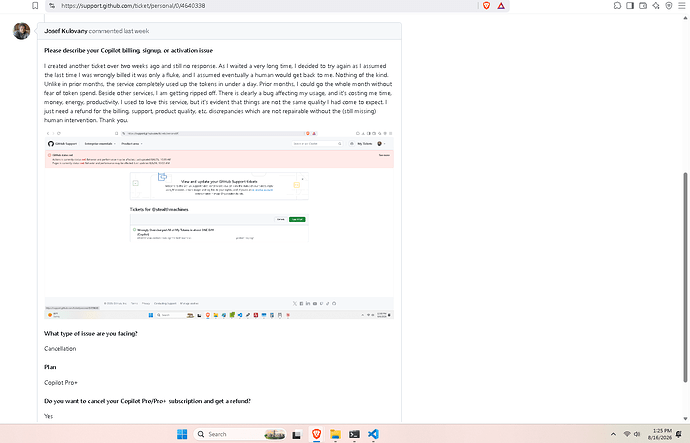Click 'Please describe your Copilot billing' heading

pos(128,51)
